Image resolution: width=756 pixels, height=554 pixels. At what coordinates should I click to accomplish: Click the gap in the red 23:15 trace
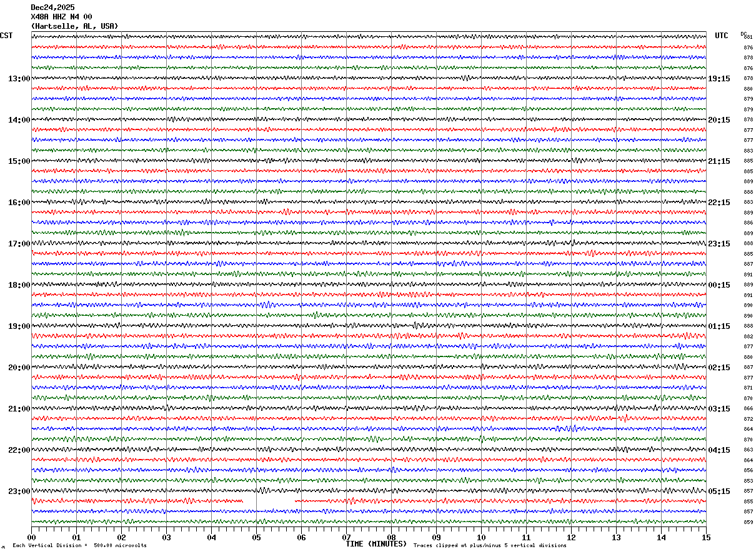pos(269,501)
